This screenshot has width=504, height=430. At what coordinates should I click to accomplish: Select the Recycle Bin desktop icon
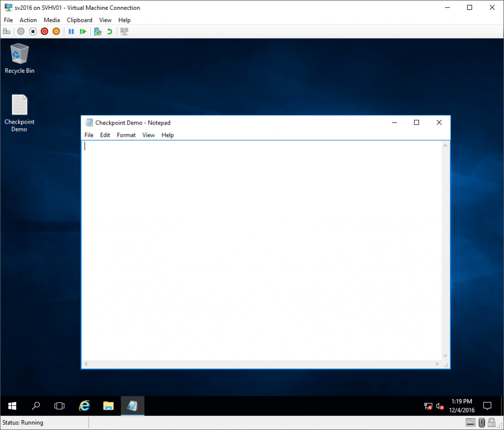click(x=20, y=59)
